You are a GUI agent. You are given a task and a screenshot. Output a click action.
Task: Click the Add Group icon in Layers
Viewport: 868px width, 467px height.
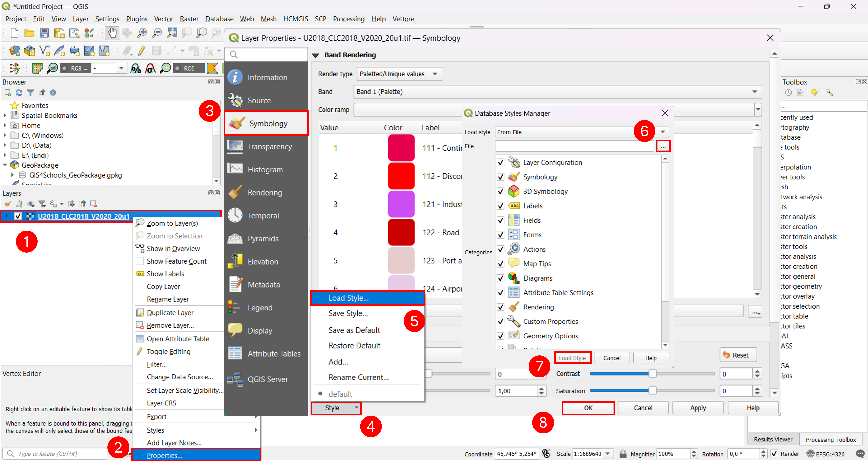point(19,204)
